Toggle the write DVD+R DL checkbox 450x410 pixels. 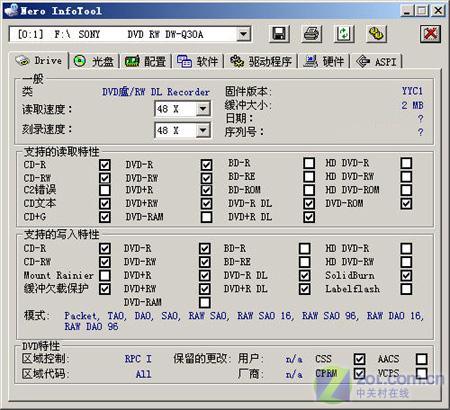coord(304,289)
